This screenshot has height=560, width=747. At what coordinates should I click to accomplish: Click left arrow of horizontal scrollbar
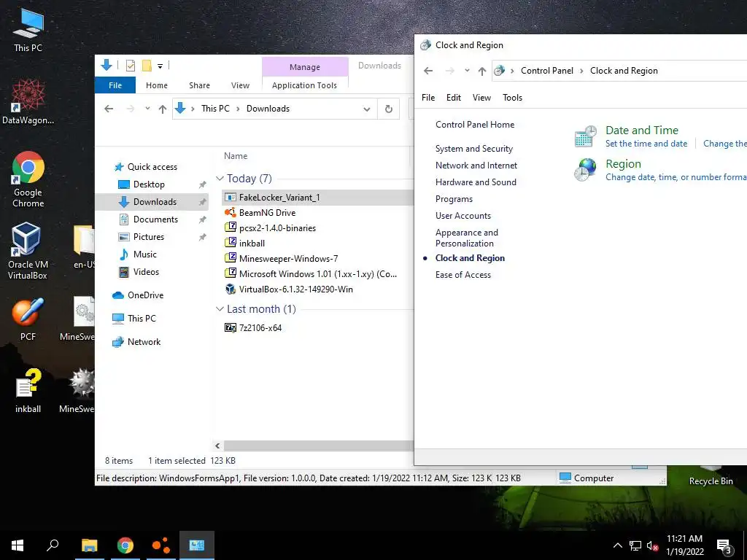coord(217,446)
